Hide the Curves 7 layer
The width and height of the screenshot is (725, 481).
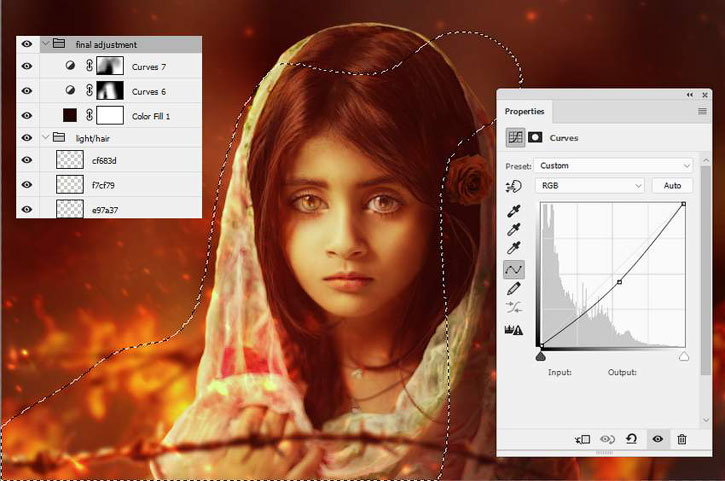click(27, 66)
